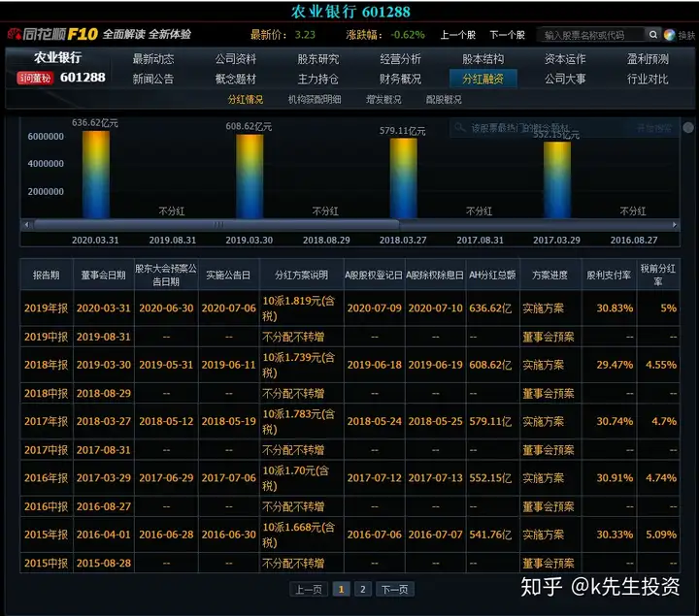This screenshot has height=616, width=699.
Task: Open the 经营分析 tab
Action: [400, 59]
